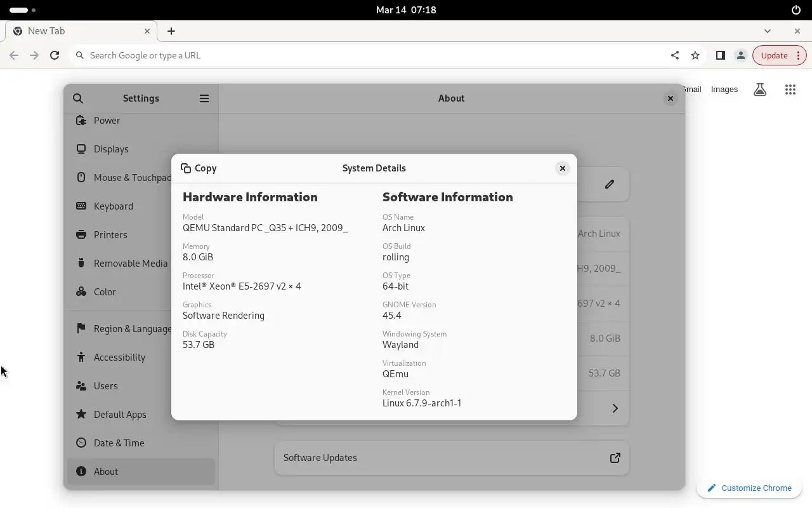Select Displays in the Settings sidebar
This screenshot has width=812, height=508.
(x=111, y=149)
